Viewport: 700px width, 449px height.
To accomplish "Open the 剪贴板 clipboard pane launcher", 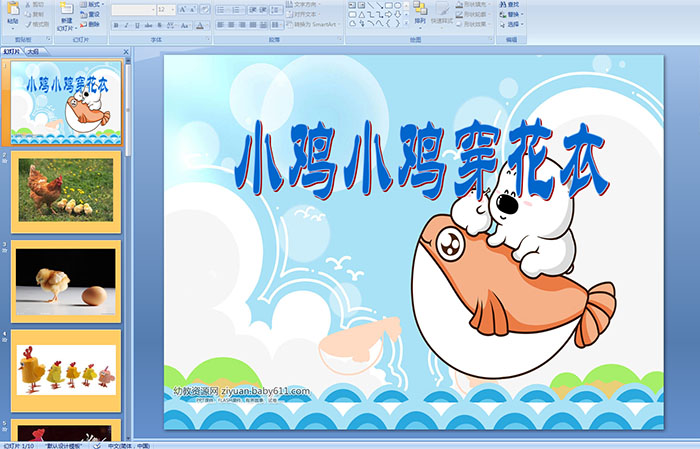I will click(x=49, y=39).
